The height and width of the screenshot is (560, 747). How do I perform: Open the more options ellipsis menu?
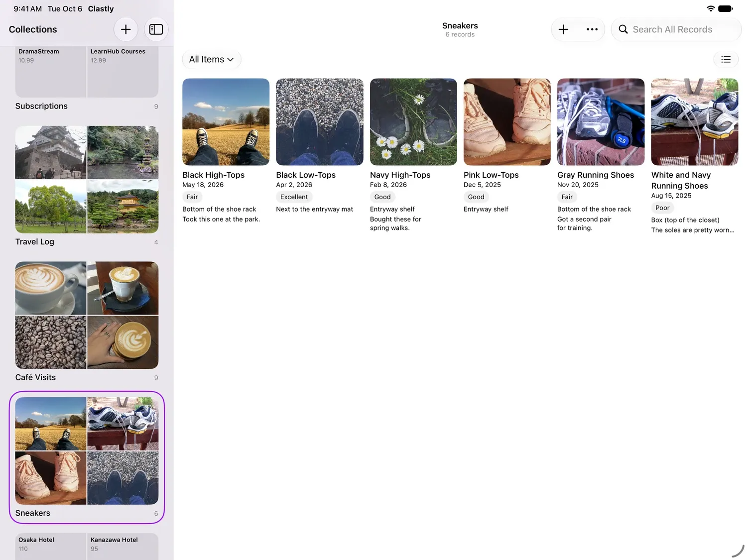(592, 29)
